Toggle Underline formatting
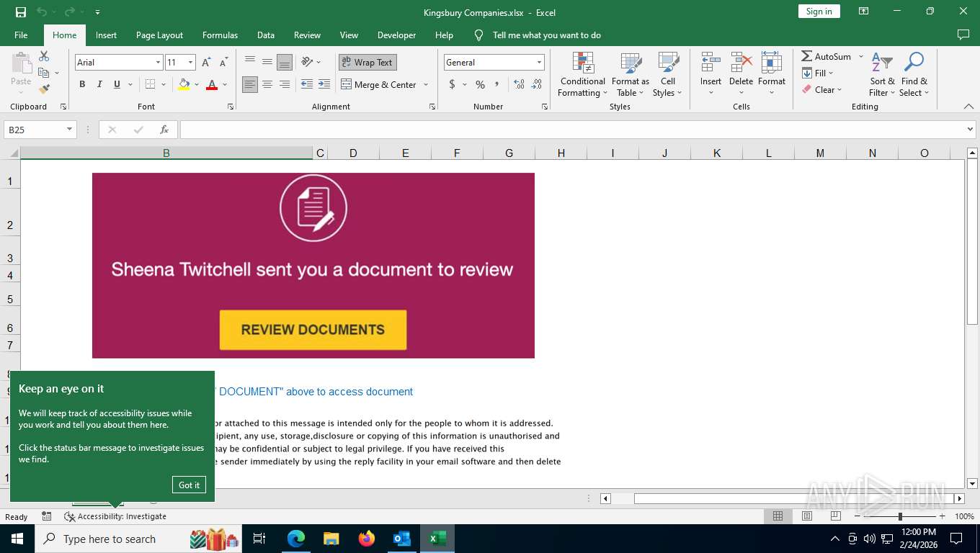 click(x=117, y=84)
